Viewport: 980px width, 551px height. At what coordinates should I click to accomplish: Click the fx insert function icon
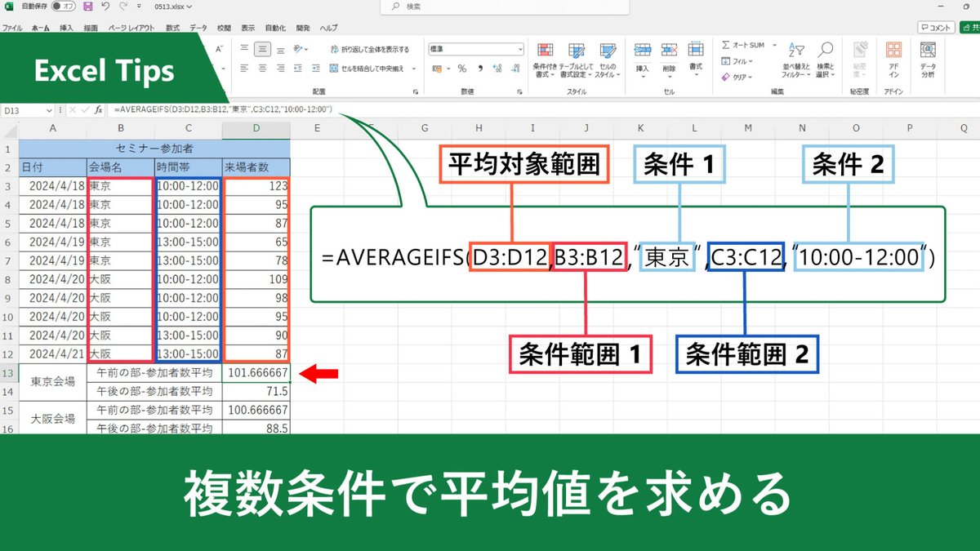click(x=98, y=109)
